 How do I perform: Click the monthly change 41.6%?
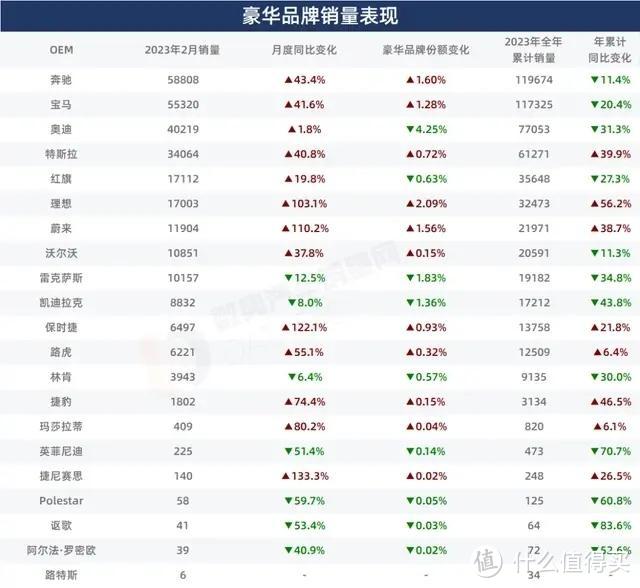tap(304, 104)
